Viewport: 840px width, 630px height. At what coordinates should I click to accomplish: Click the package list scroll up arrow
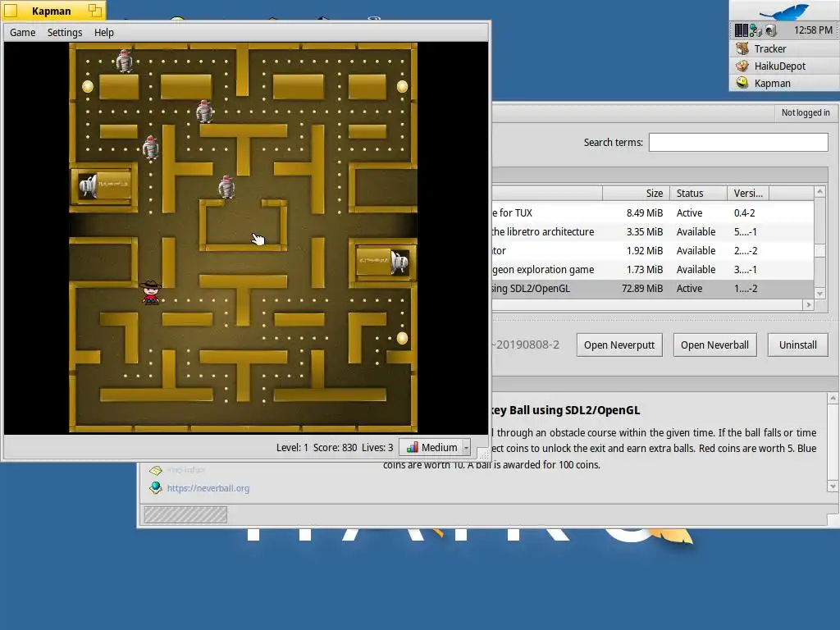[819, 191]
